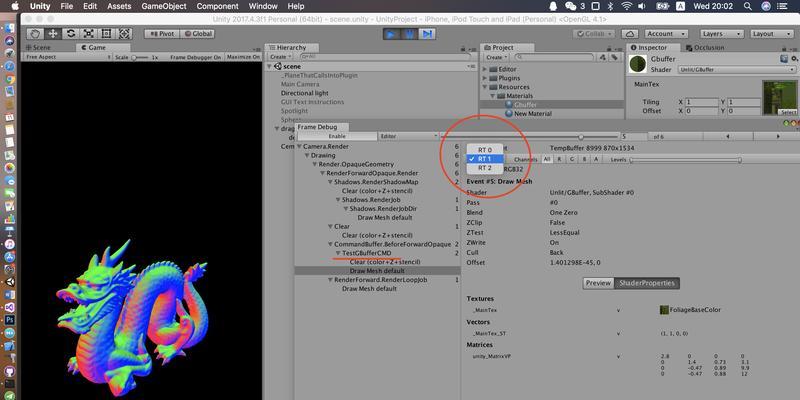Click the Play button
This screenshot has height=400, width=800.
tap(391, 34)
